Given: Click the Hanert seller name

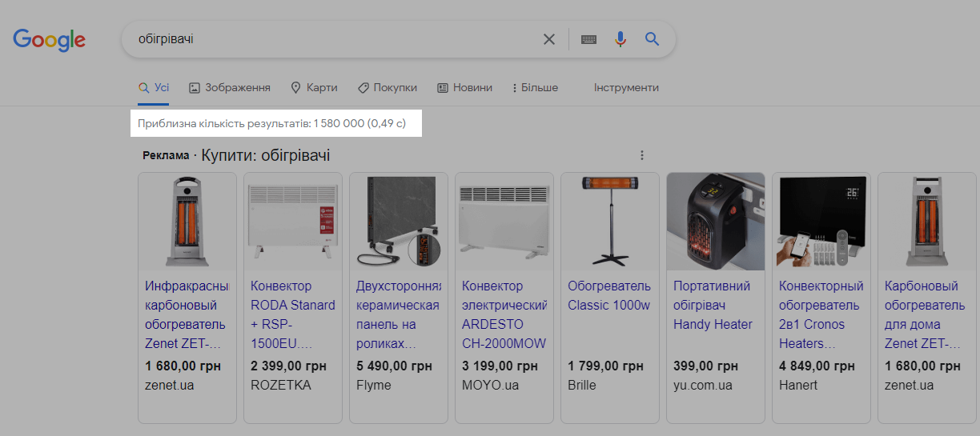Looking at the screenshot, I should [x=798, y=385].
